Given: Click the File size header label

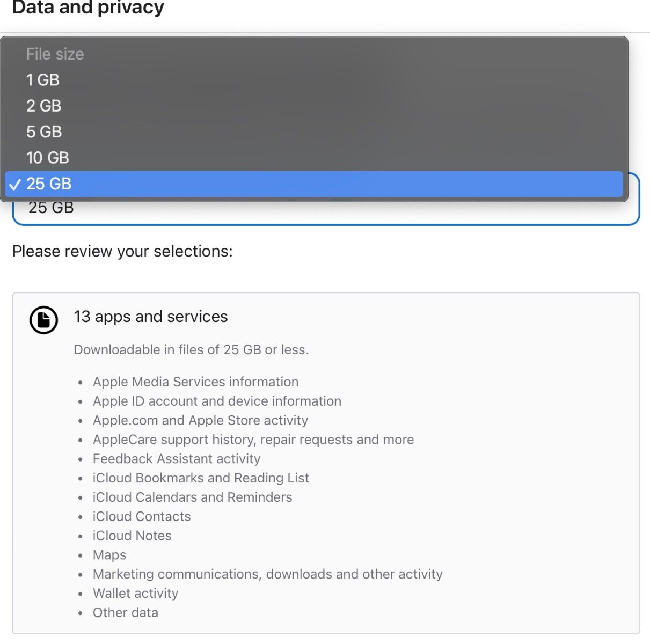Looking at the screenshot, I should pos(55,54).
